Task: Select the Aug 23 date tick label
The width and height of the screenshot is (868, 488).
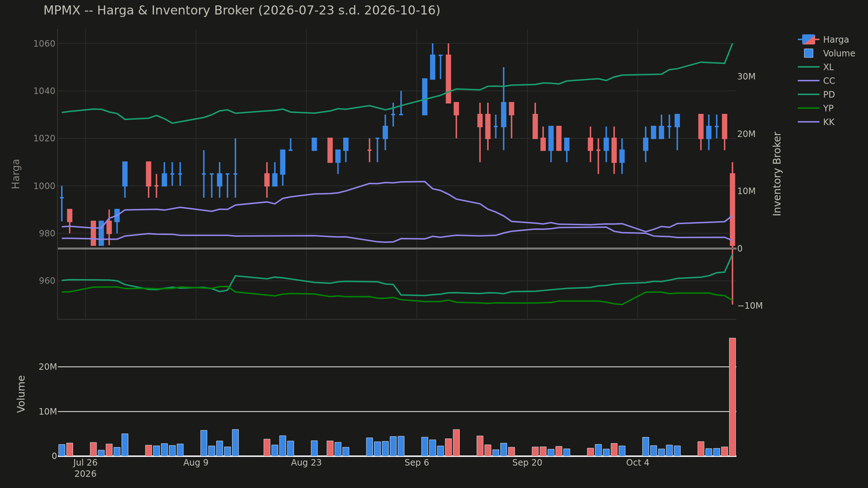Action: [307, 463]
